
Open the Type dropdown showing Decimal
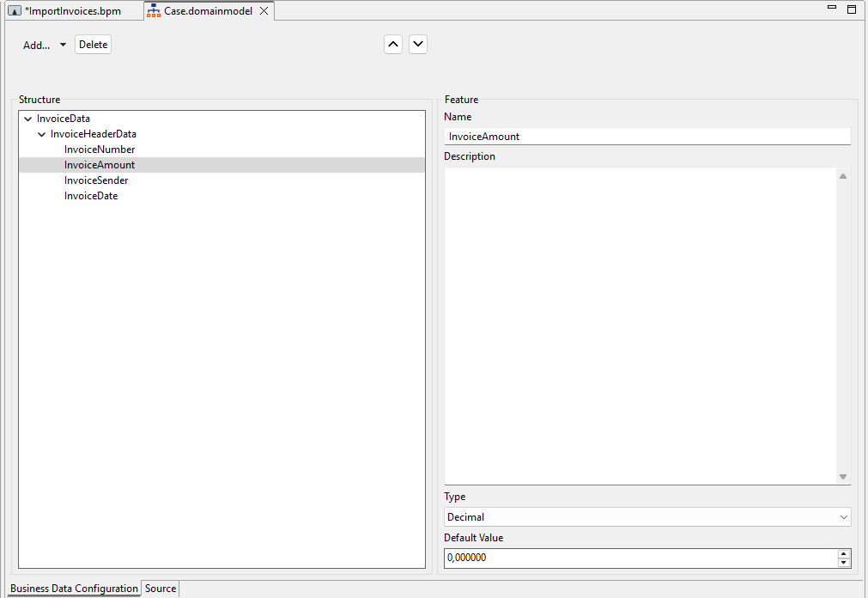coord(647,517)
